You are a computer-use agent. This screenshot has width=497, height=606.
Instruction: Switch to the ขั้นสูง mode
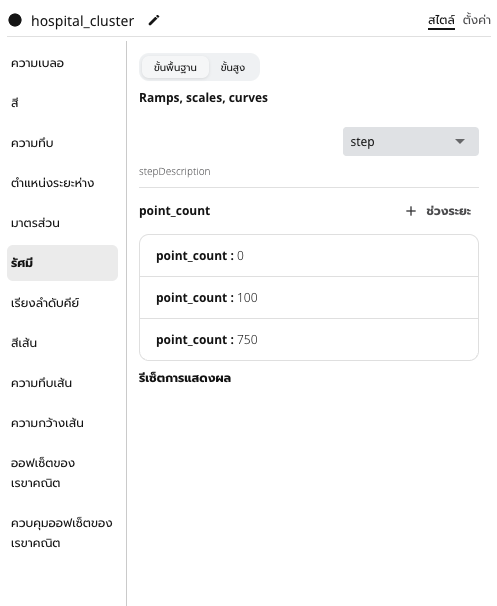point(232,67)
